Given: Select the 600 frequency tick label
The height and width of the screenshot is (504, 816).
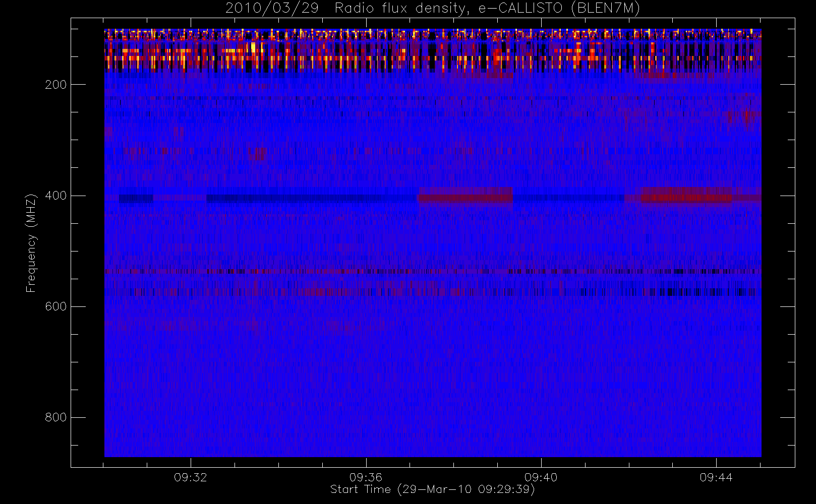Looking at the screenshot, I should (x=56, y=306).
